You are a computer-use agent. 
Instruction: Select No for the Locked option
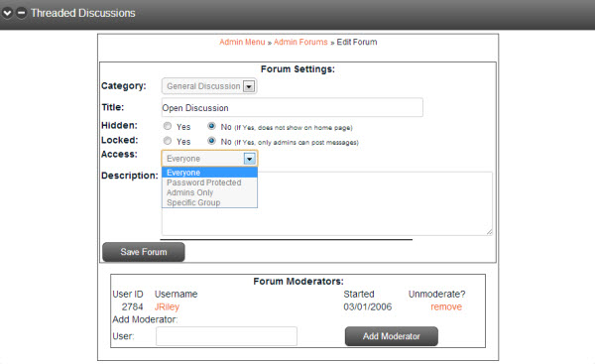pos(212,141)
